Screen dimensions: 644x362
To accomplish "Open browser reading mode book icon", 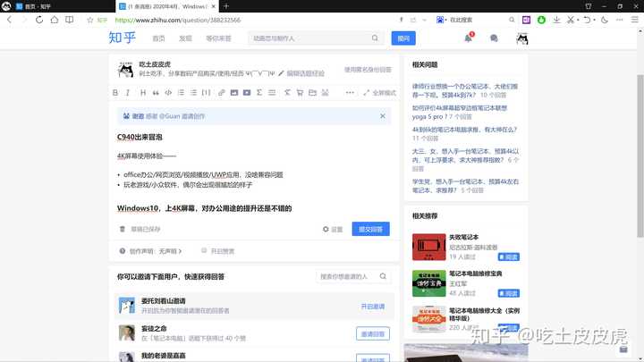I will pyautogui.click(x=70, y=20).
